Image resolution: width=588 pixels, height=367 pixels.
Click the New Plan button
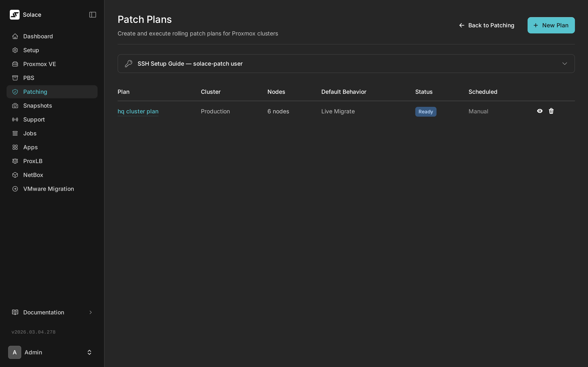coord(551,25)
